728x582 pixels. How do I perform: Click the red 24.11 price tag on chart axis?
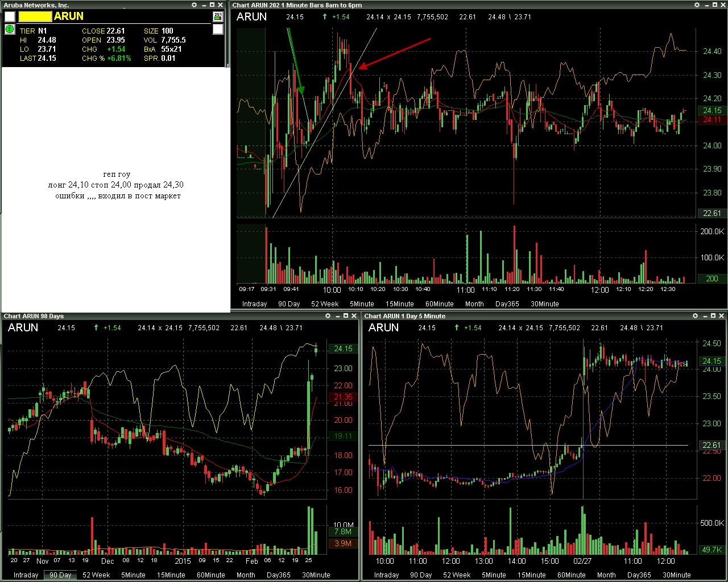[x=712, y=119]
